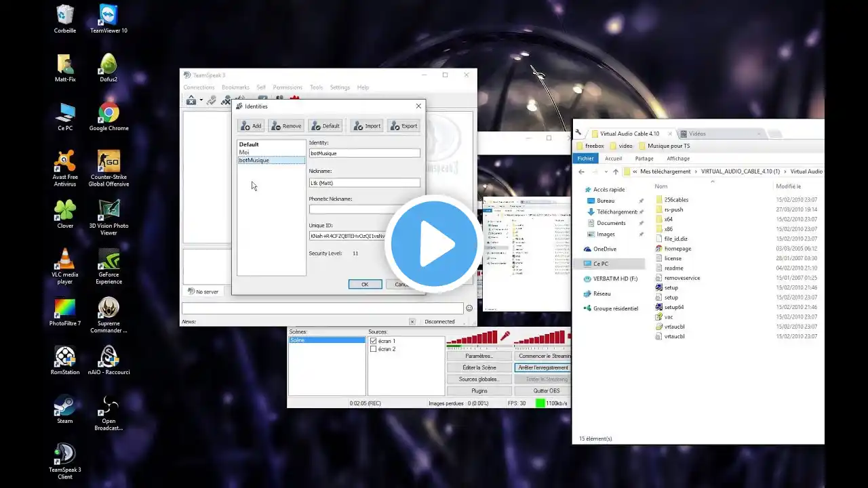This screenshot has height=488, width=868.
Task: Click the Éditer la Scène button in OBS
Action: tap(479, 367)
